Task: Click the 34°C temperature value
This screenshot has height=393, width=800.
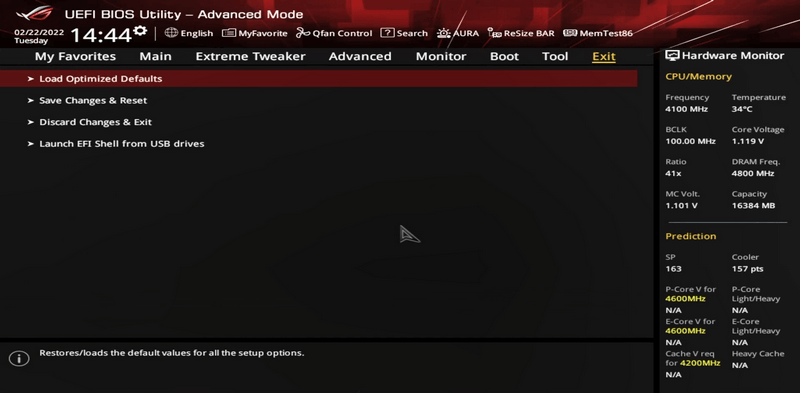Action: pos(742,109)
